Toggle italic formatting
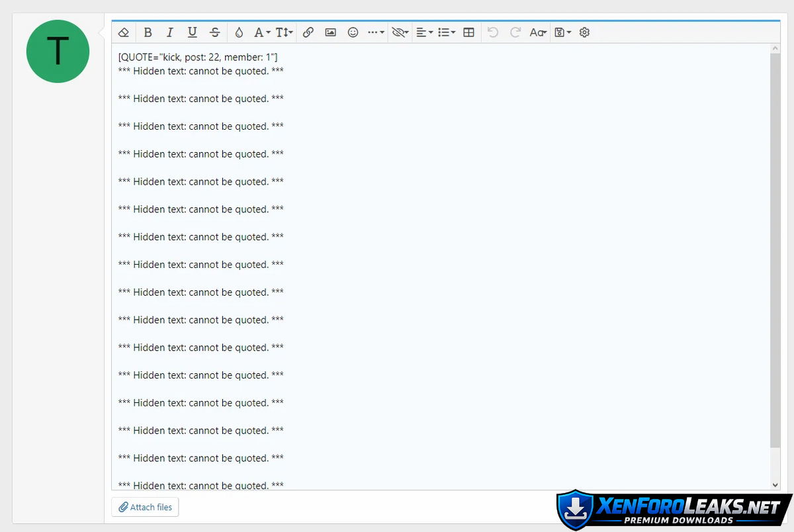The height and width of the screenshot is (532, 794). pyautogui.click(x=169, y=32)
